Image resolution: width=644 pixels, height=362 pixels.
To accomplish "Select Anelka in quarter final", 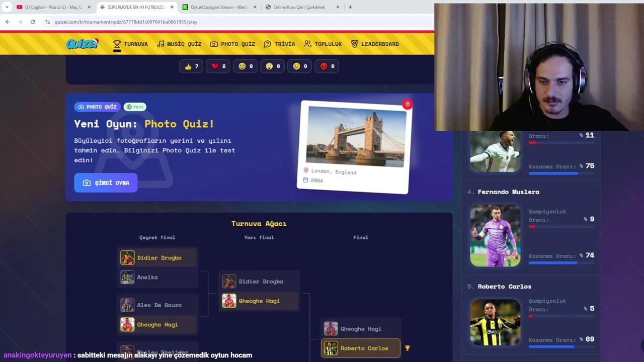I will (x=157, y=277).
